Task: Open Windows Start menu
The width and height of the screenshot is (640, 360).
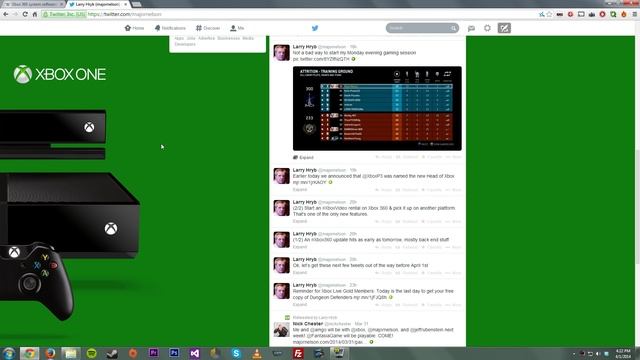Action: coord(9,353)
